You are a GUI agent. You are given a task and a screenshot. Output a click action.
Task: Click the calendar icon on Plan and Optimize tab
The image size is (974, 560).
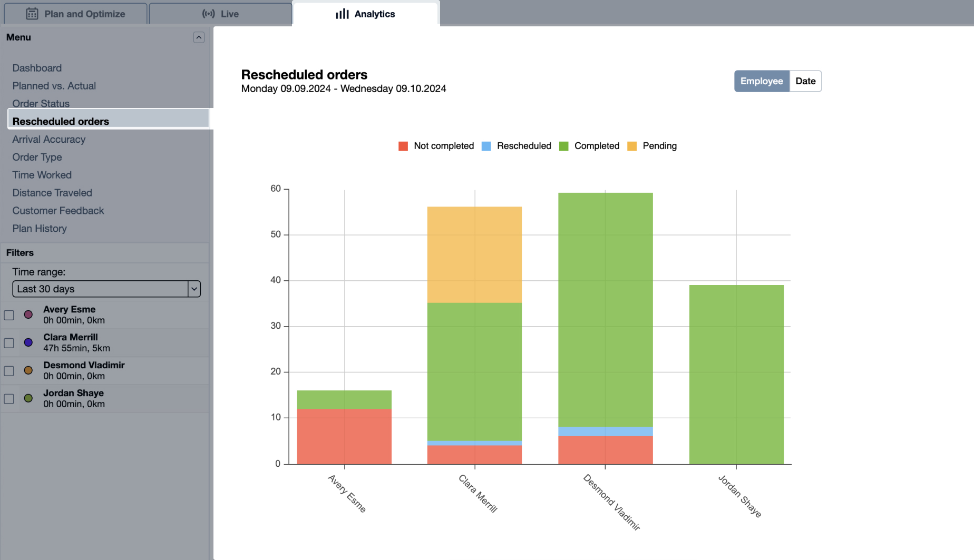pyautogui.click(x=32, y=14)
